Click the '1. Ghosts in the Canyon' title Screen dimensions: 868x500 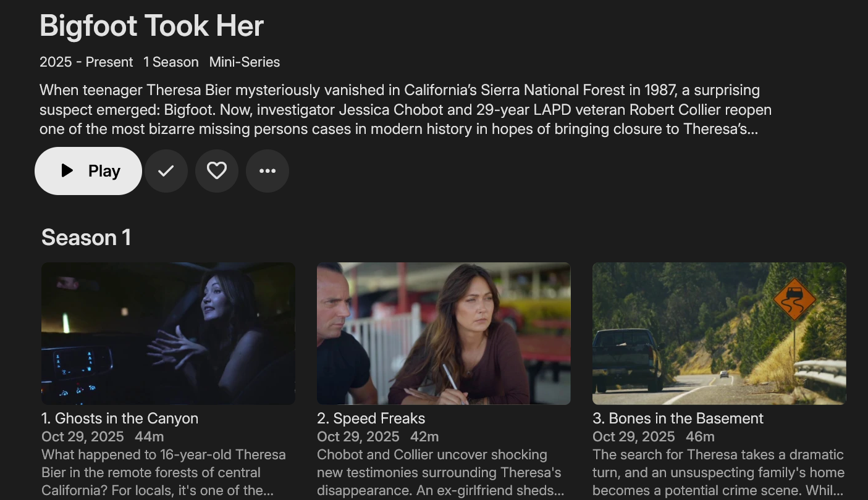(120, 419)
